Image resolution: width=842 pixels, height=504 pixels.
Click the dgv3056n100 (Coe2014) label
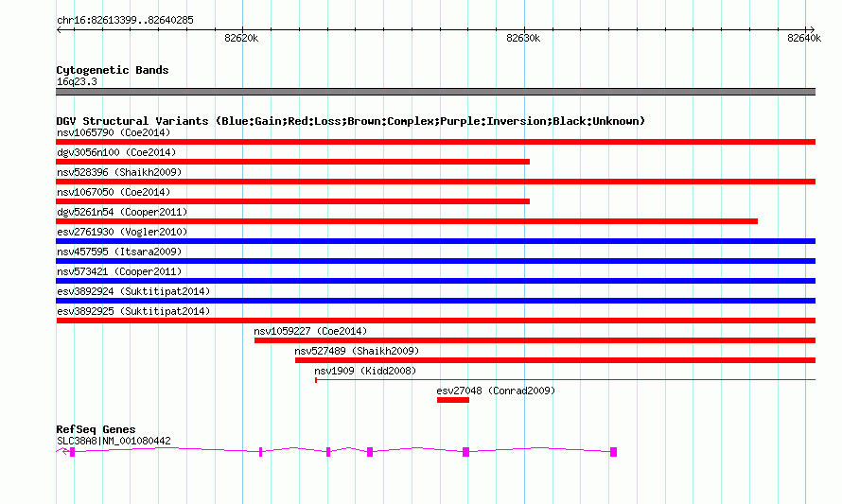click(116, 152)
